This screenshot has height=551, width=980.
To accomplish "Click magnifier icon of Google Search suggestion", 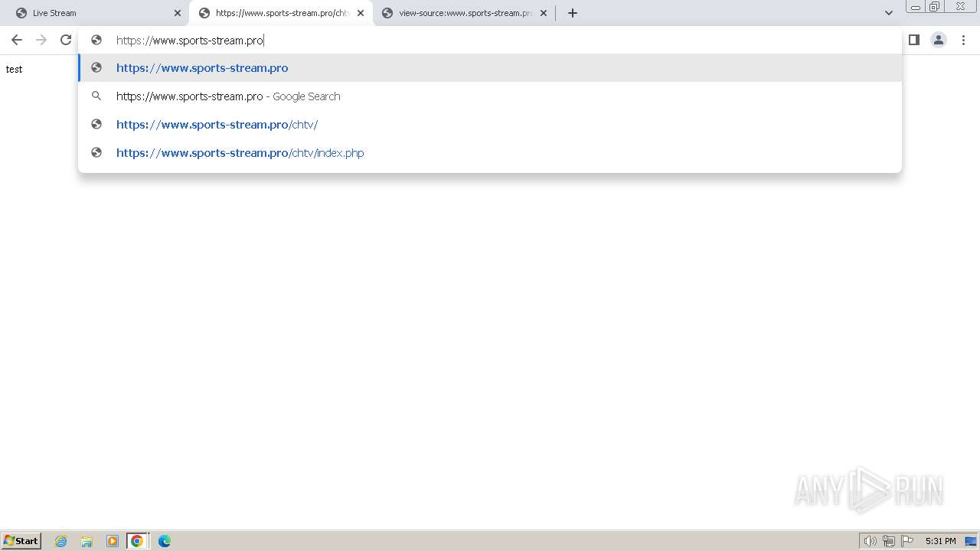I will pyautogui.click(x=96, y=96).
